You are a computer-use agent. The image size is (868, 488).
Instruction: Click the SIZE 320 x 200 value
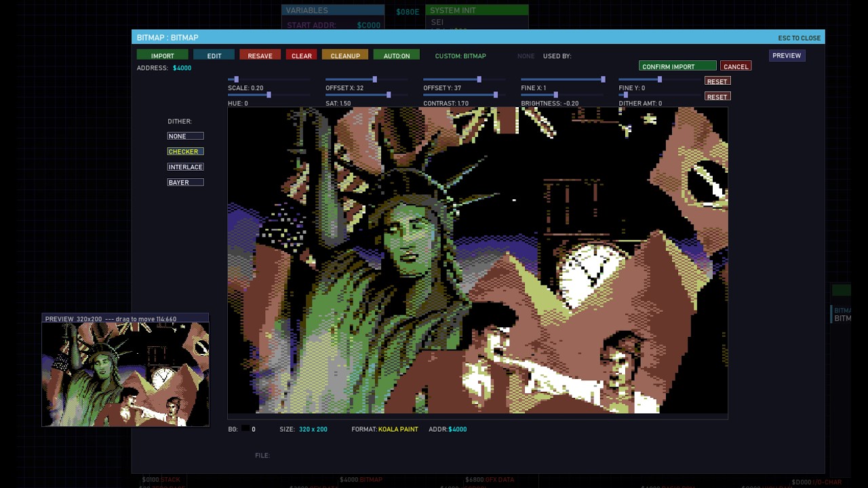coord(313,429)
